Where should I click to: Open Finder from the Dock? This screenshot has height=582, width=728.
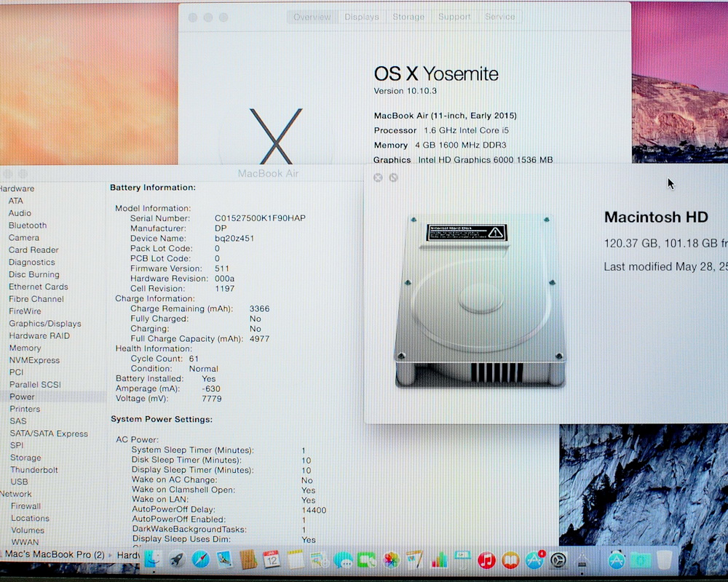153,559
